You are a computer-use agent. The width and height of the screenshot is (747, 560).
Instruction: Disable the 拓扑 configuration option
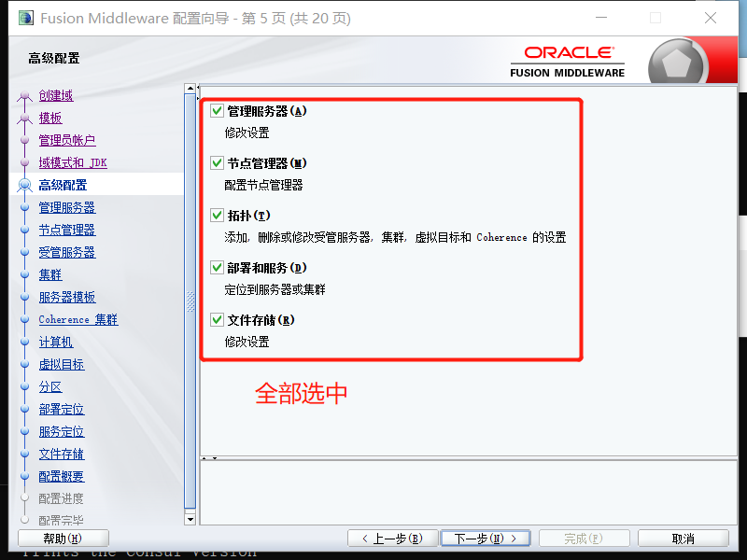click(217, 215)
